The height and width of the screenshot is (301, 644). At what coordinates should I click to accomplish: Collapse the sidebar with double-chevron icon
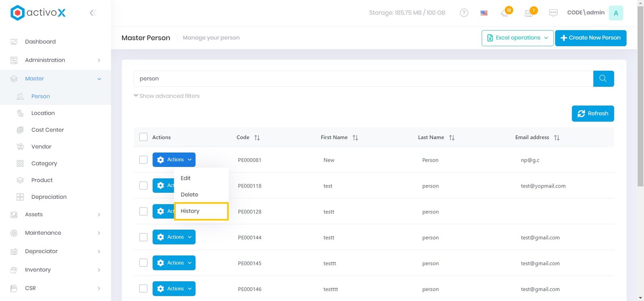[x=93, y=13]
